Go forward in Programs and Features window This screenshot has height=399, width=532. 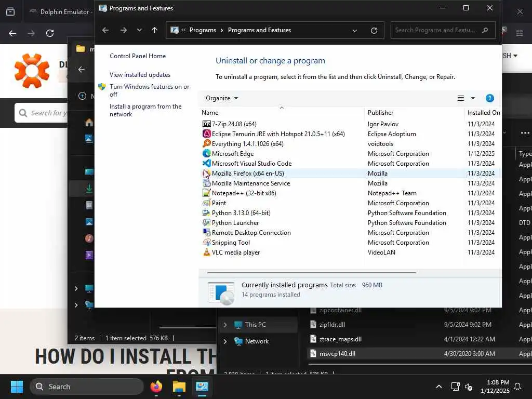124,30
